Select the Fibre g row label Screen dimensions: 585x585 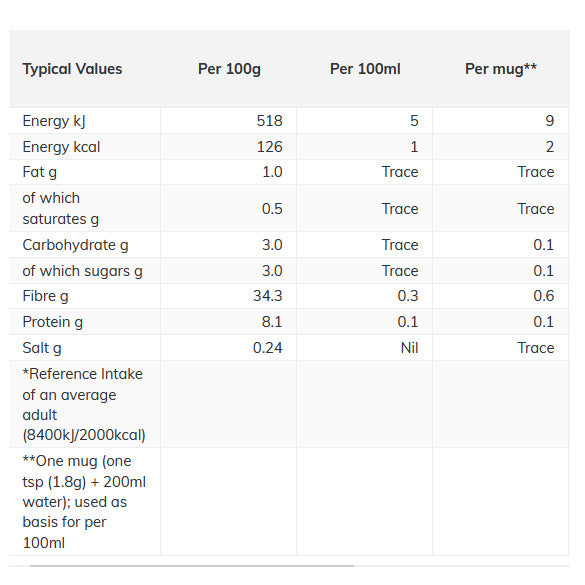pos(45,296)
